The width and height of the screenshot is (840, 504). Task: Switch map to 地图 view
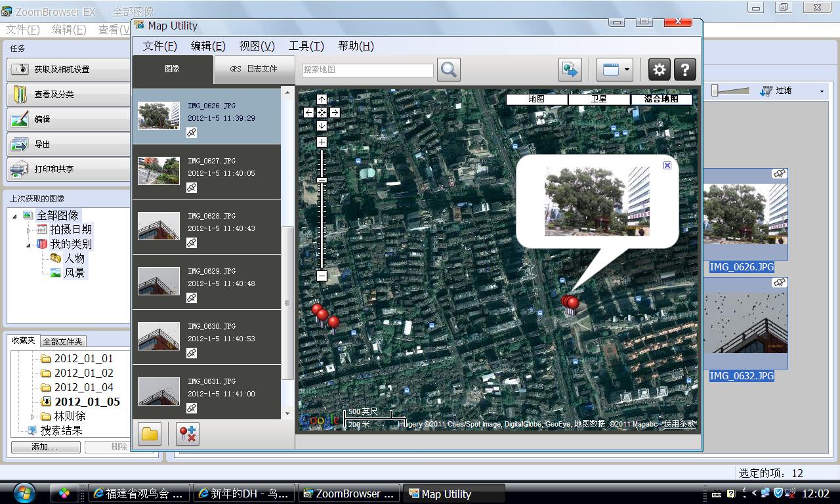click(536, 99)
